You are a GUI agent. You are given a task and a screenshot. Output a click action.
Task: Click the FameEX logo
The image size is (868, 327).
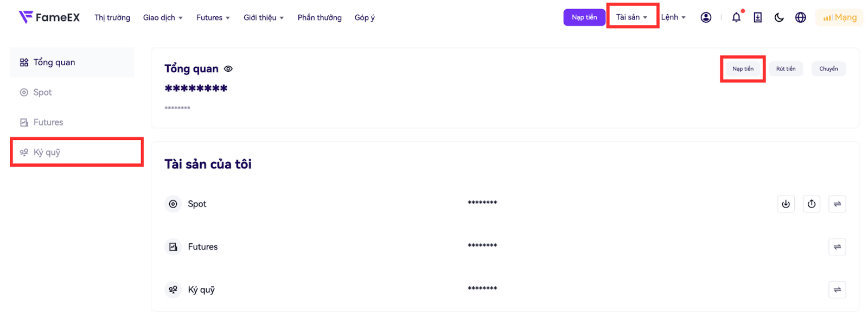coord(49,17)
